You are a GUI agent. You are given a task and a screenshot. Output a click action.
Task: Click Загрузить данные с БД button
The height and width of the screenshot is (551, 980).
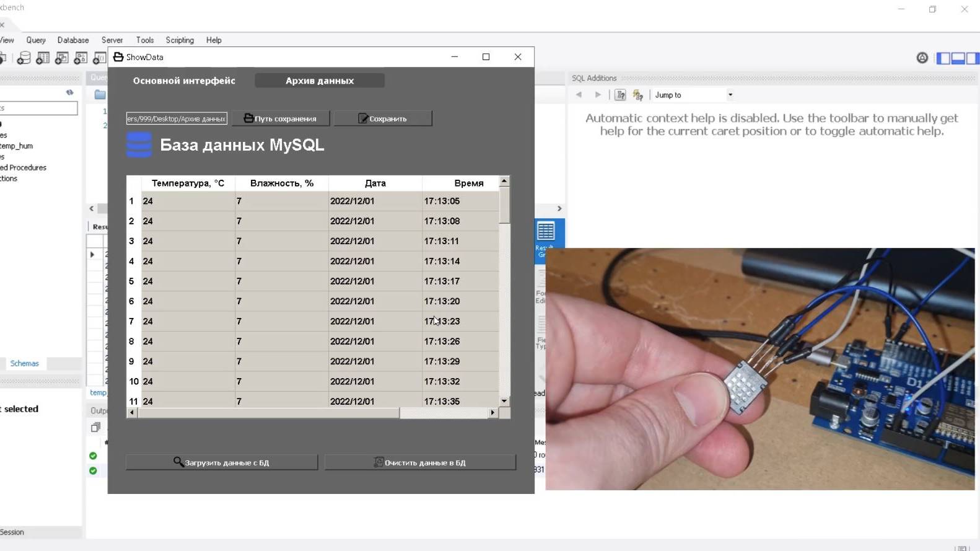(x=222, y=462)
